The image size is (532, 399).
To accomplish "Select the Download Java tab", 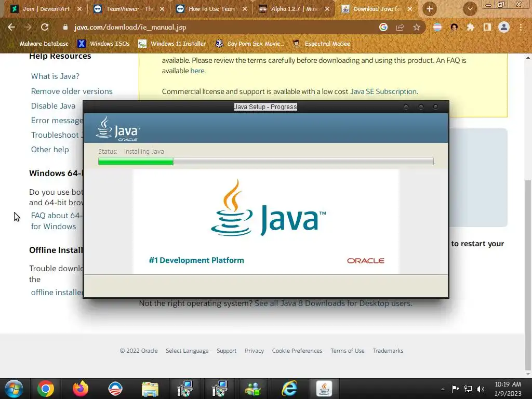I will [378, 9].
